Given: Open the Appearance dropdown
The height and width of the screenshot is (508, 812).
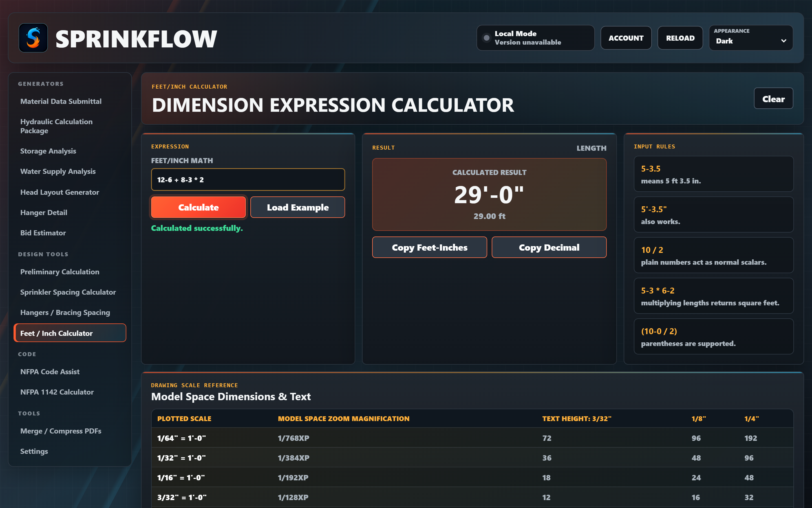Looking at the screenshot, I should pos(751,38).
